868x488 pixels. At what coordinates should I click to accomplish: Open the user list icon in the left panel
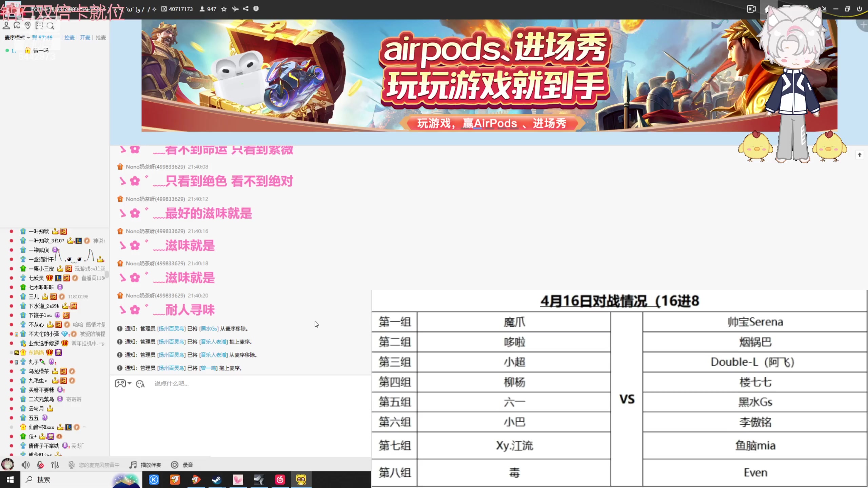coord(6,25)
